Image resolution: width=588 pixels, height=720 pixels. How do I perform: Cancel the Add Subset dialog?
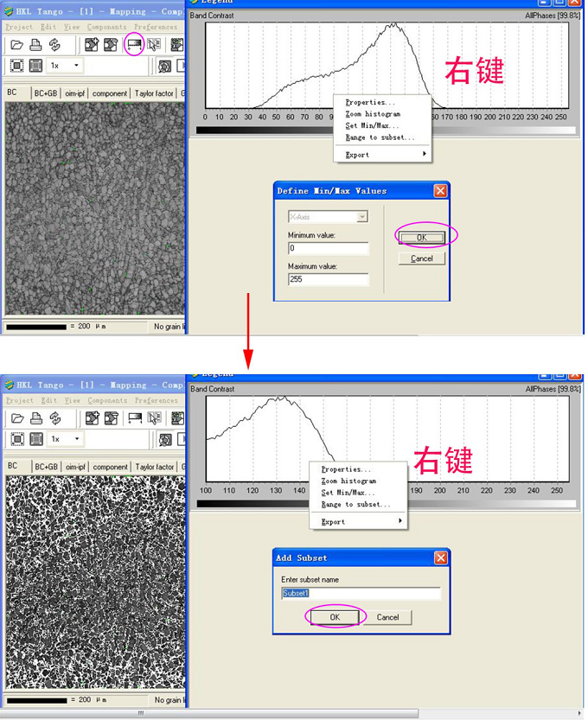coord(387,617)
